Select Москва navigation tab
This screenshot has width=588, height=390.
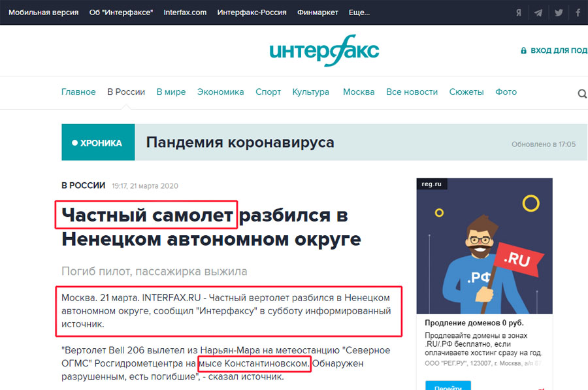(359, 92)
